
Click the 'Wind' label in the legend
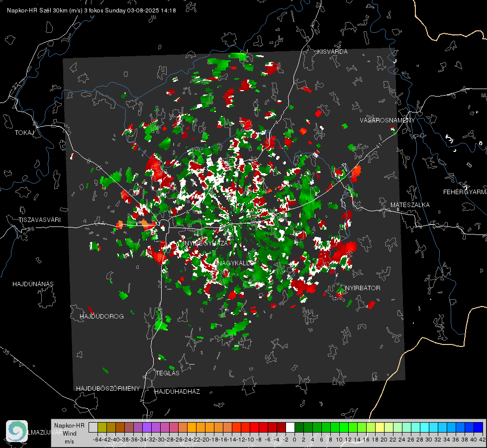pos(70,434)
